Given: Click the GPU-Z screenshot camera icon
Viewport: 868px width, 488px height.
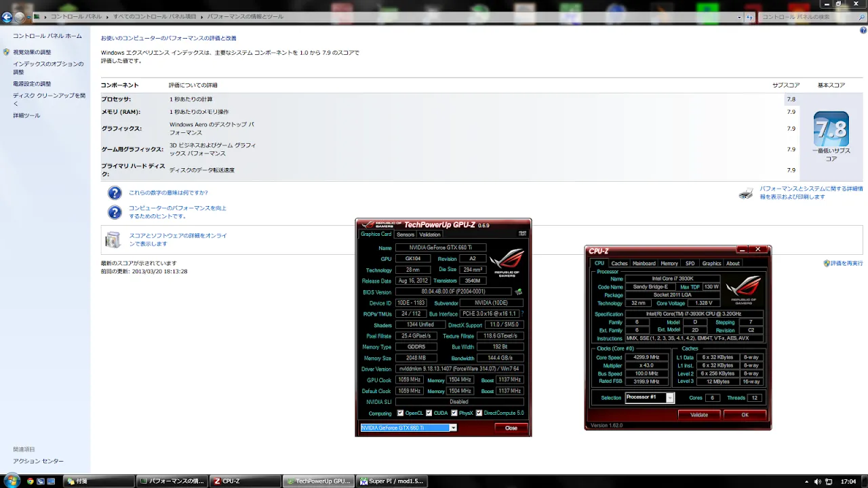Looking at the screenshot, I should [522, 233].
